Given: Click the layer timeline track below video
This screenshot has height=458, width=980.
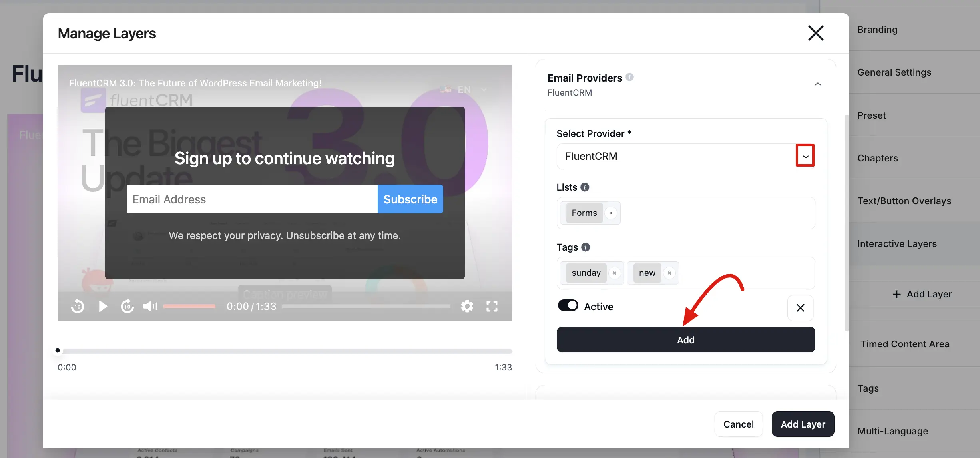Looking at the screenshot, I should [x=285, y=351].
